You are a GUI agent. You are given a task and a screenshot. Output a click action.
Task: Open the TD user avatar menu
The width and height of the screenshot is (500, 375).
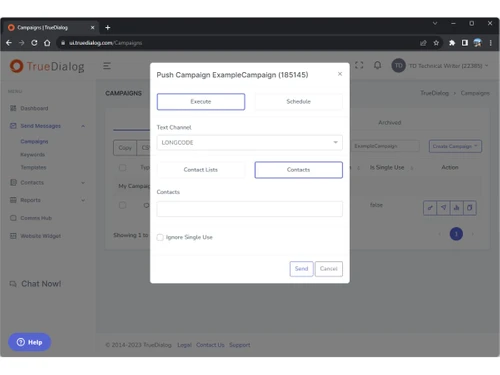[398, 66]
